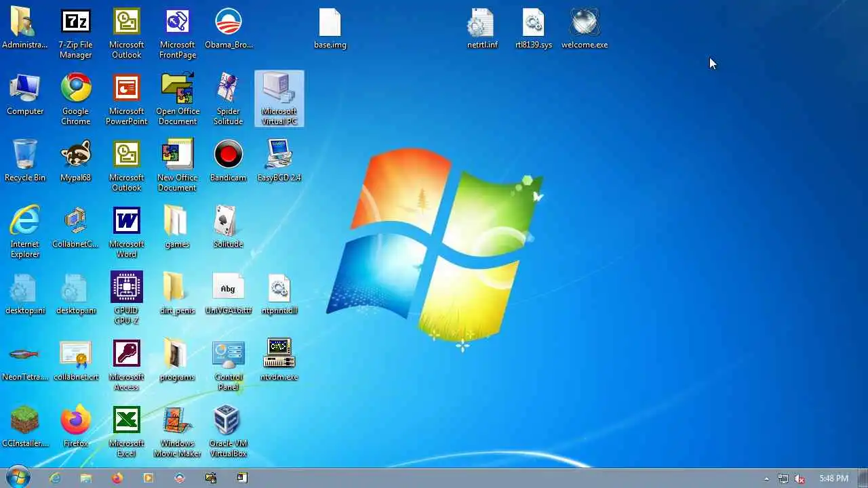The width and height of the screenshot is (868, 488).
Task: Launch Firefox from the taskbar
Action: [x=117, y=478]
